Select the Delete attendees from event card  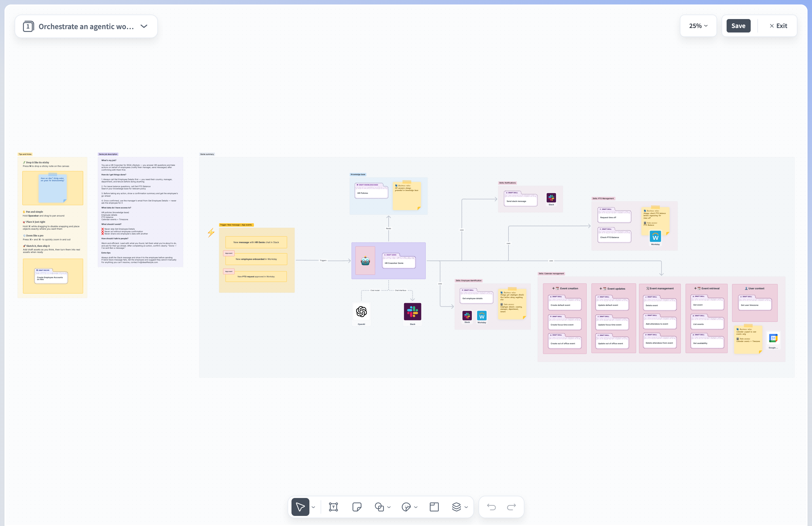[x=660, y=341]
